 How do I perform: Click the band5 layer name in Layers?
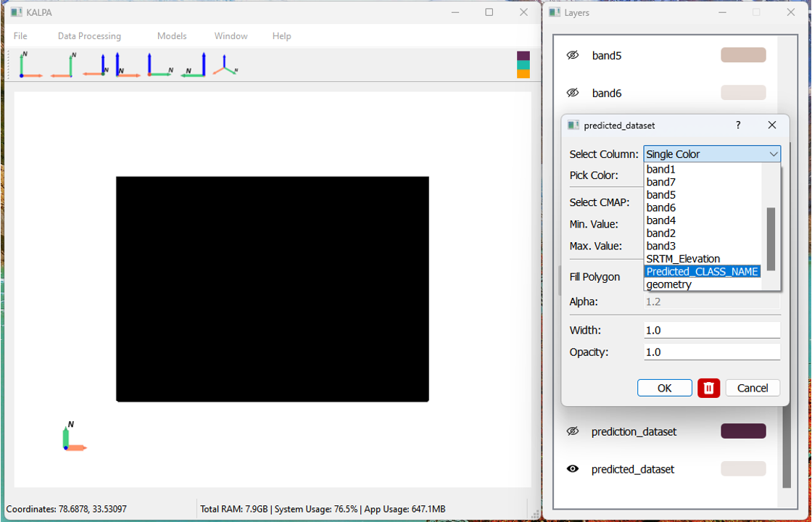606,55
